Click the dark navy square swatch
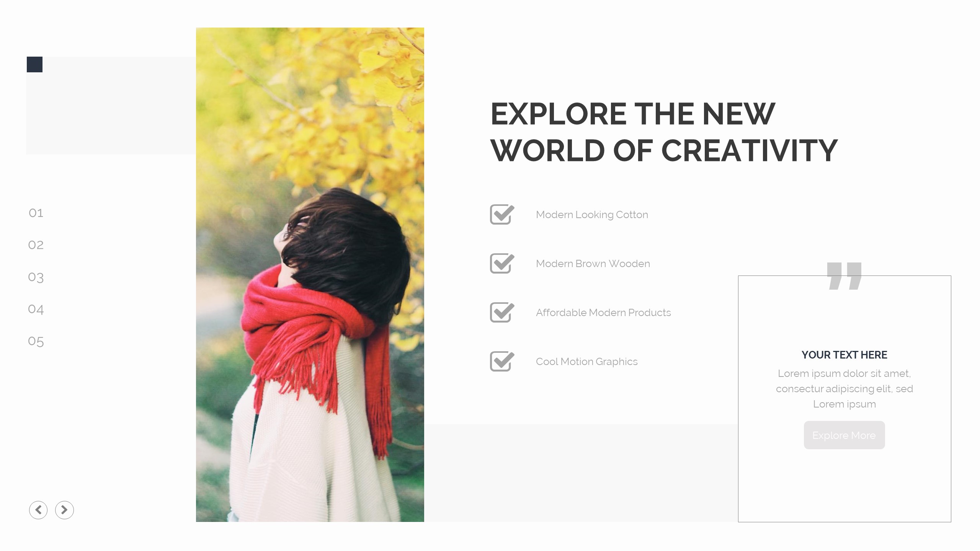 pos(34,64)
